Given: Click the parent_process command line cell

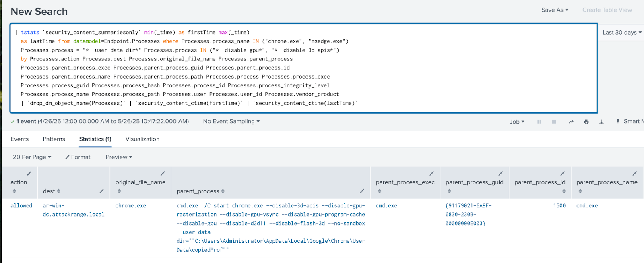Looking at the screenshot, I should (x=271, y=228).
